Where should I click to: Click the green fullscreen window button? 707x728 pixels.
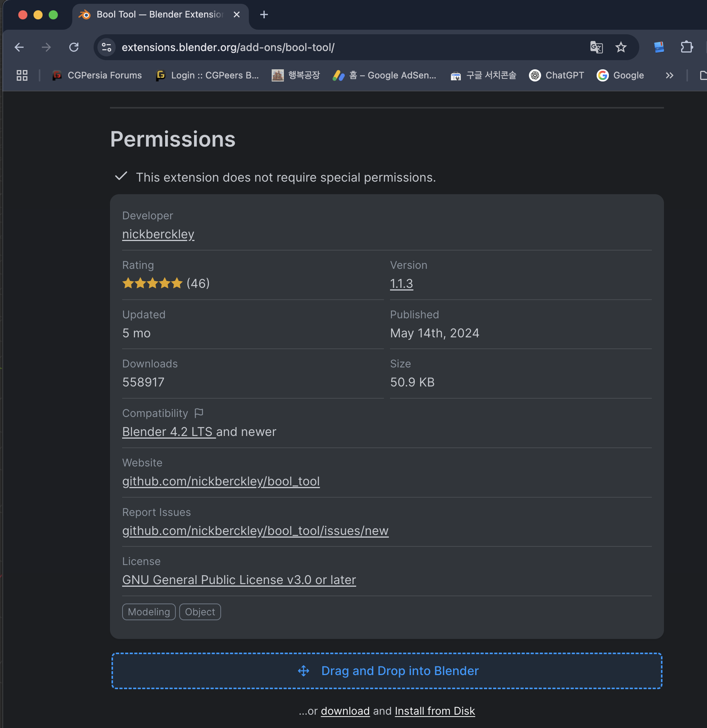tap(53, 14)
